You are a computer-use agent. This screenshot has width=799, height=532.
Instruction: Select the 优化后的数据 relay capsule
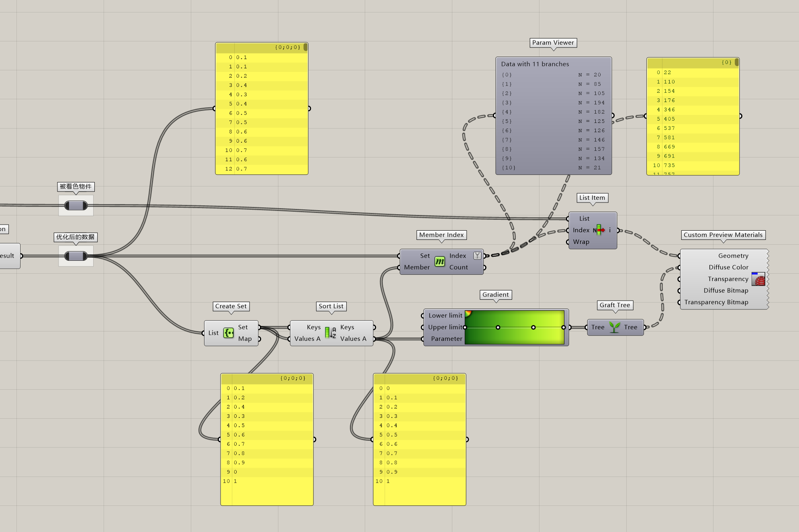76,256
